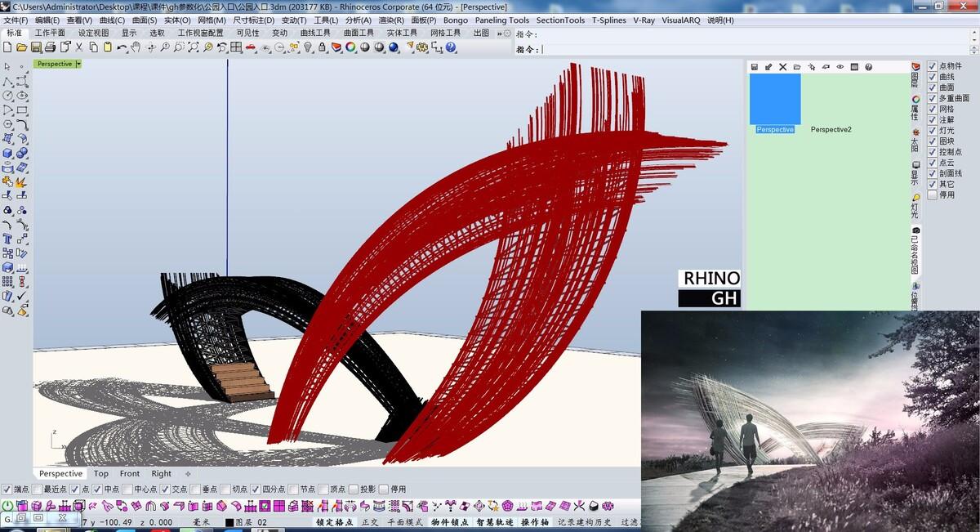Toggle the 交点 intersection snap checkbox
The height and width of the screenshot is (532, 980).
167,490
